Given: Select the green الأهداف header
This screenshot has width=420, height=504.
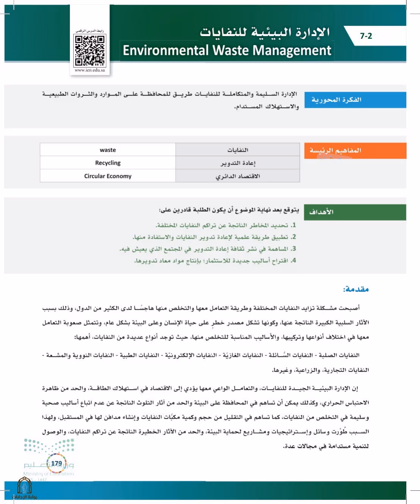Looking at the screenshot, I should (x=355, y=212).
